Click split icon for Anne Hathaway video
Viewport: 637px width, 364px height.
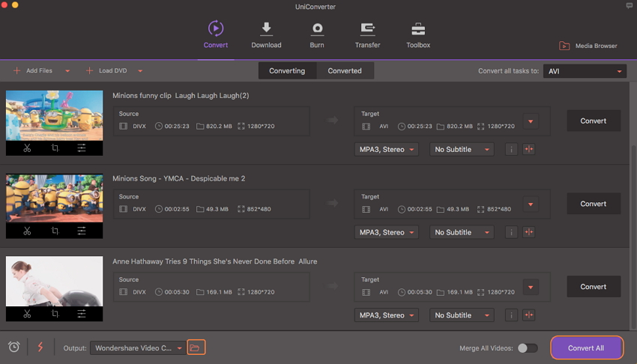pos(528,315)
